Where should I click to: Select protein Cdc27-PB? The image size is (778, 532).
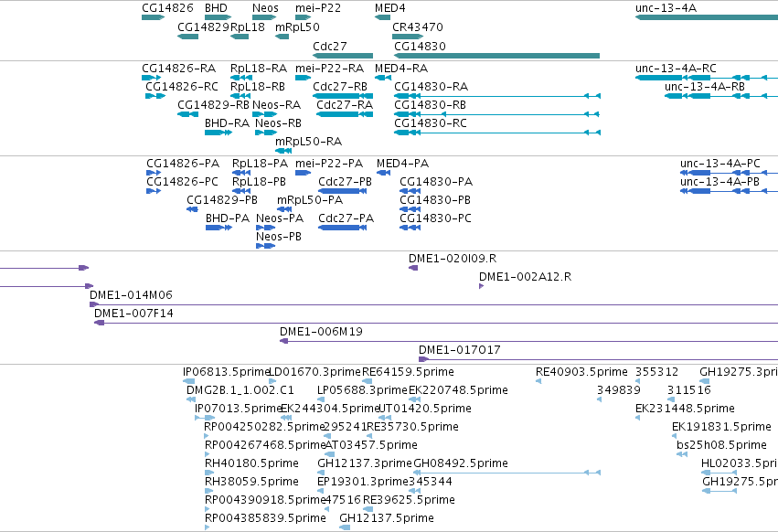tap(342, 191)
